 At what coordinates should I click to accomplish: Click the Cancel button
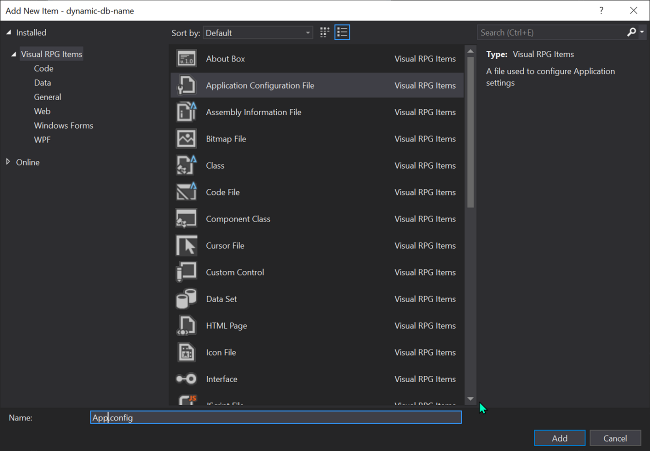click(x=615, y=438)
